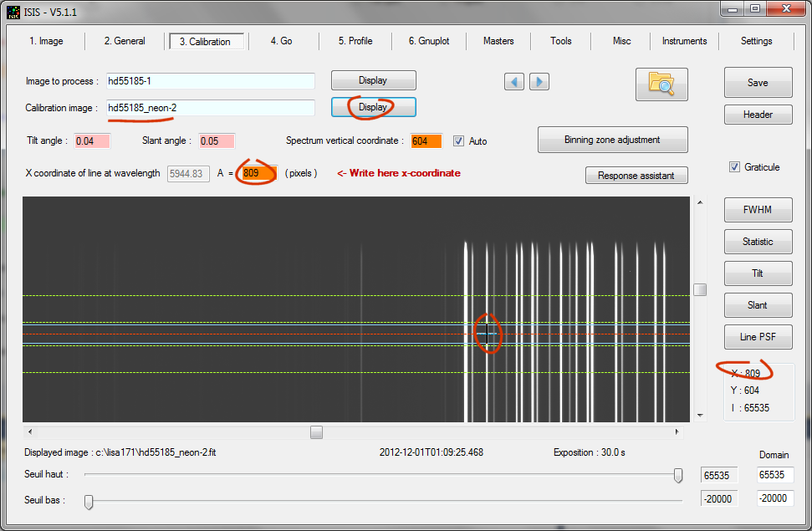Click the Seuil bas slider handle

click(x=88, y=501)
